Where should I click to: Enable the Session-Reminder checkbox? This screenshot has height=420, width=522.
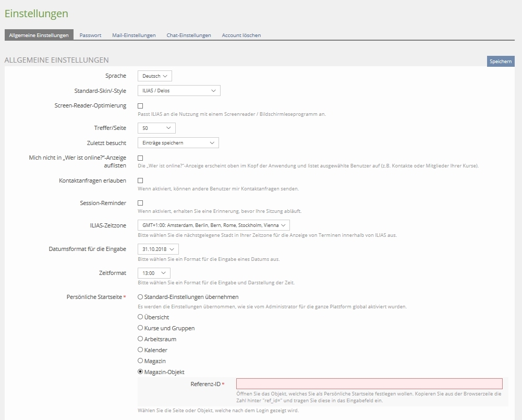[140, 203]
